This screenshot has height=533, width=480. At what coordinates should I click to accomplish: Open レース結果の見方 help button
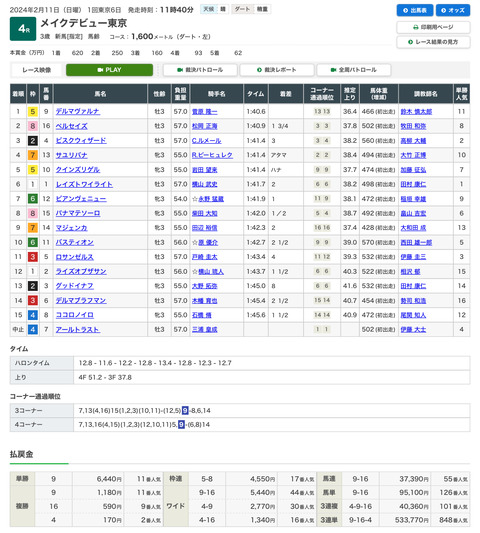pyautogui.click(x=433, y=42)
